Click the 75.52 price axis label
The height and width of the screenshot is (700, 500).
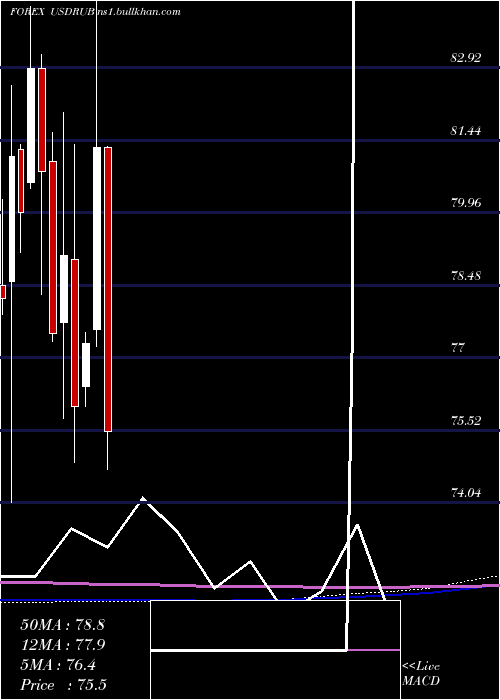pyautogui.click(x=466, y=421)
